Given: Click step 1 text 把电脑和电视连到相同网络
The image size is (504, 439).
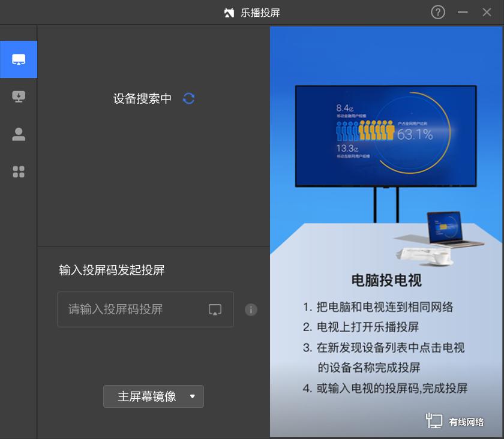Looking at the screenshot, I should pyautogui.click(x=385, y=307).
